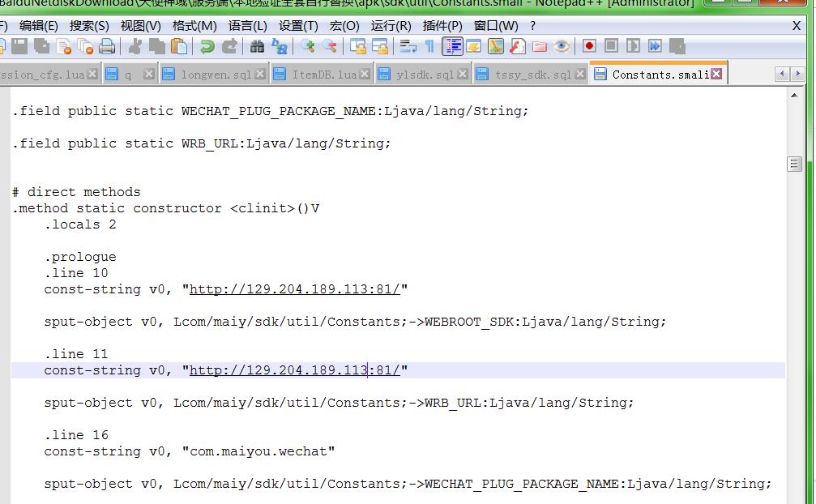Click the Print toolbar icon
Image resolution: width=816 pixels, height=504 pixels.
coord(107,46)
